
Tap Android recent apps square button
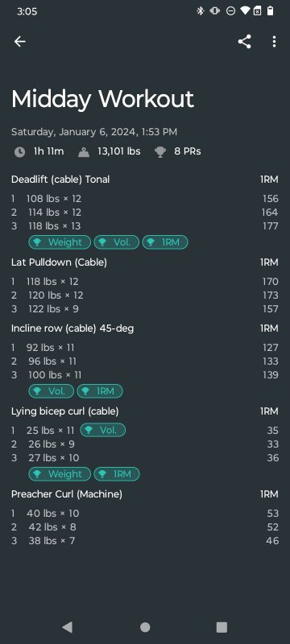(222, 627)
